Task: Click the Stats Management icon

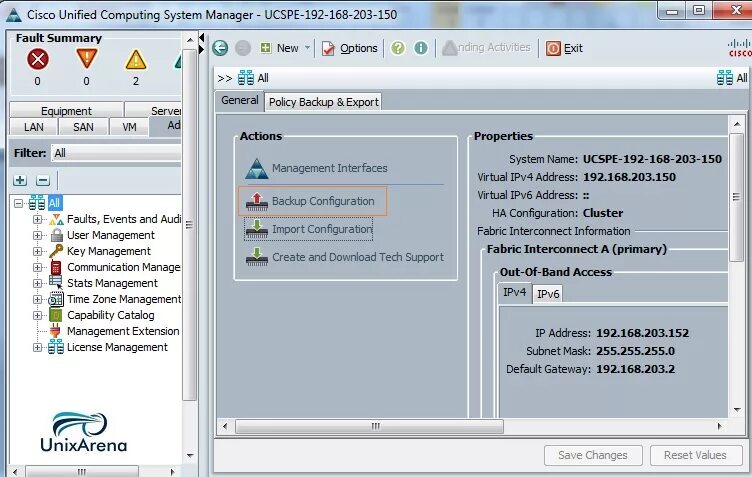Action: click(x=56, y=282)
